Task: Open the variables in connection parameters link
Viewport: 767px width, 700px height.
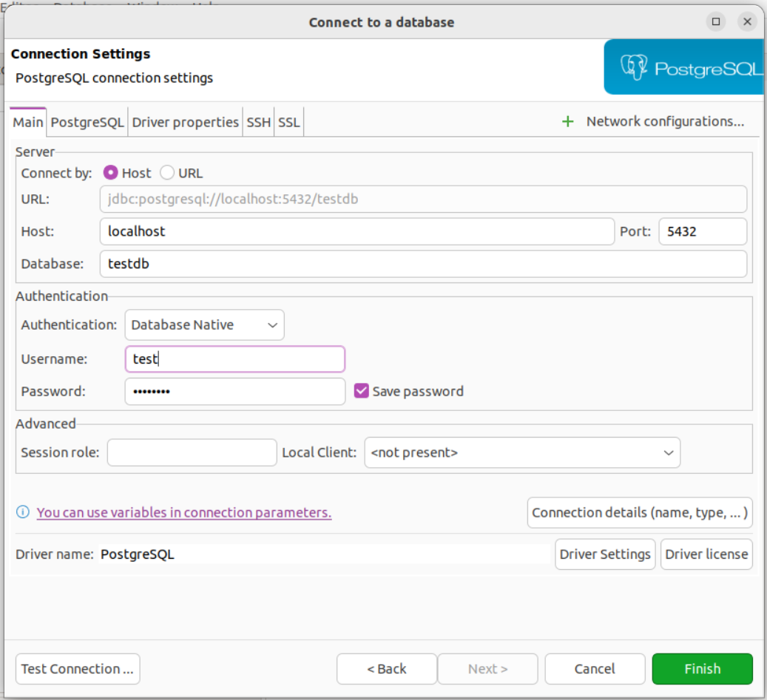Action: tap(184, 512)
